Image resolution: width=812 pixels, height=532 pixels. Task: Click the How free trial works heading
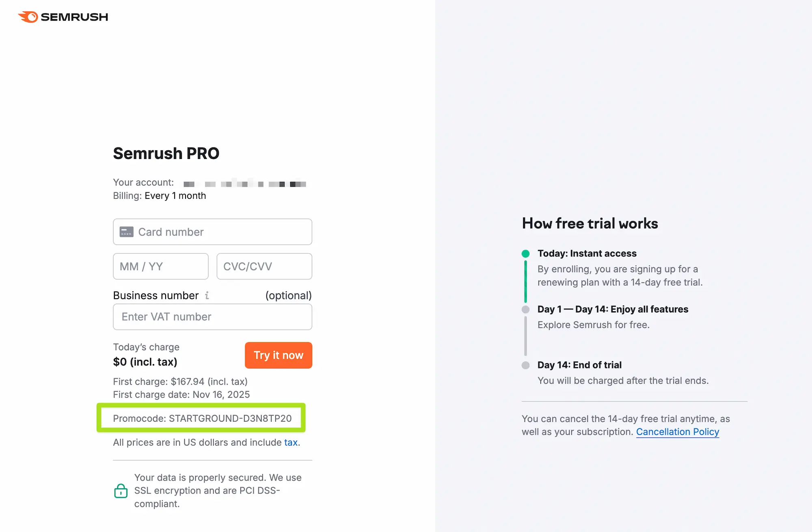click(x=590, y=223)
